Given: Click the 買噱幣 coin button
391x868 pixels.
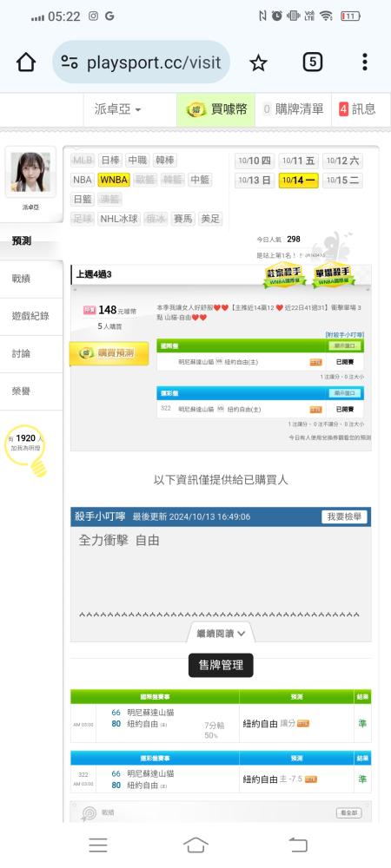Looking at the screenshot, I should point(216,109).
